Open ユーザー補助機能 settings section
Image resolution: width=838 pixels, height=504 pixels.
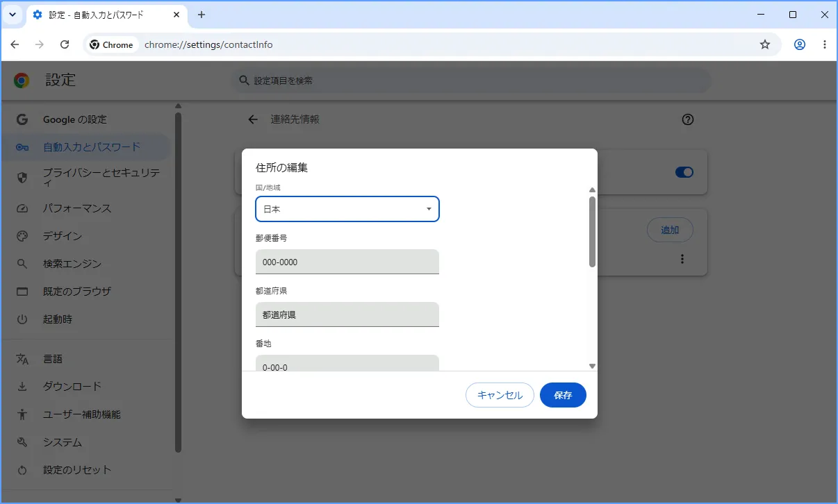pyautogui.click(x=86, y=414)
